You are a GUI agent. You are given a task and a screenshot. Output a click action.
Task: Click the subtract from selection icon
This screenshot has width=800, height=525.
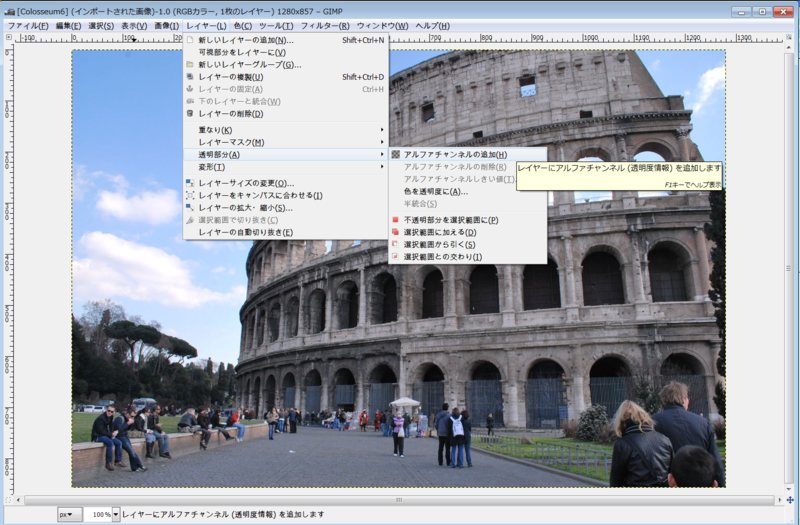[x=395, y=244]
